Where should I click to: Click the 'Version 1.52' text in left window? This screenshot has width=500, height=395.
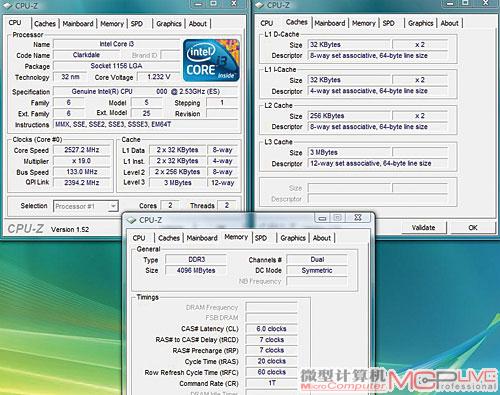pyautogui.click(x=70, y=229)
